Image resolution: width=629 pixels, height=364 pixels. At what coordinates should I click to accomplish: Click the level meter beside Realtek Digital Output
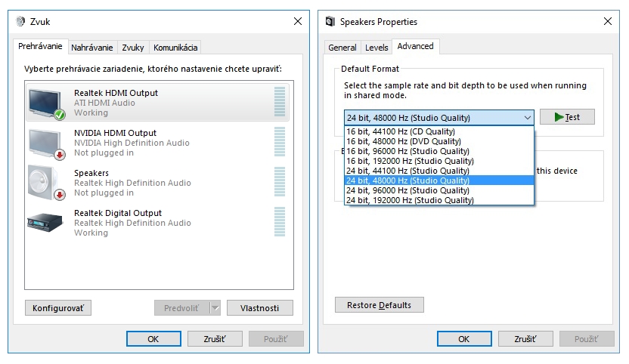(280, 223)
